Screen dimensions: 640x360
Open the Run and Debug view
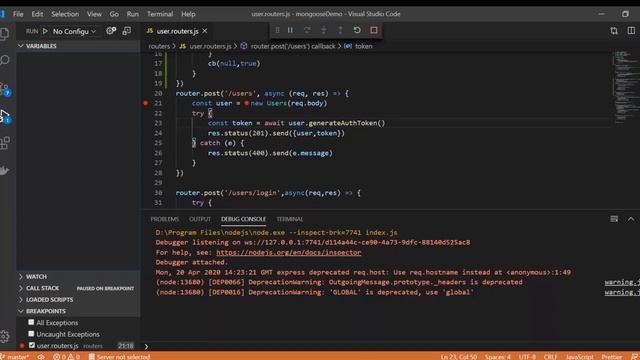pyautogui.click(x=5, y=116)
